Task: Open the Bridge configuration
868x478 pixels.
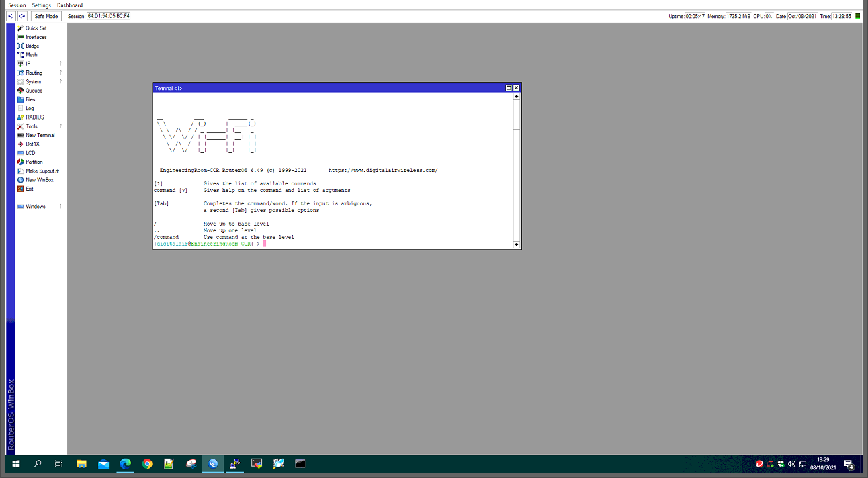Action: 32,46
